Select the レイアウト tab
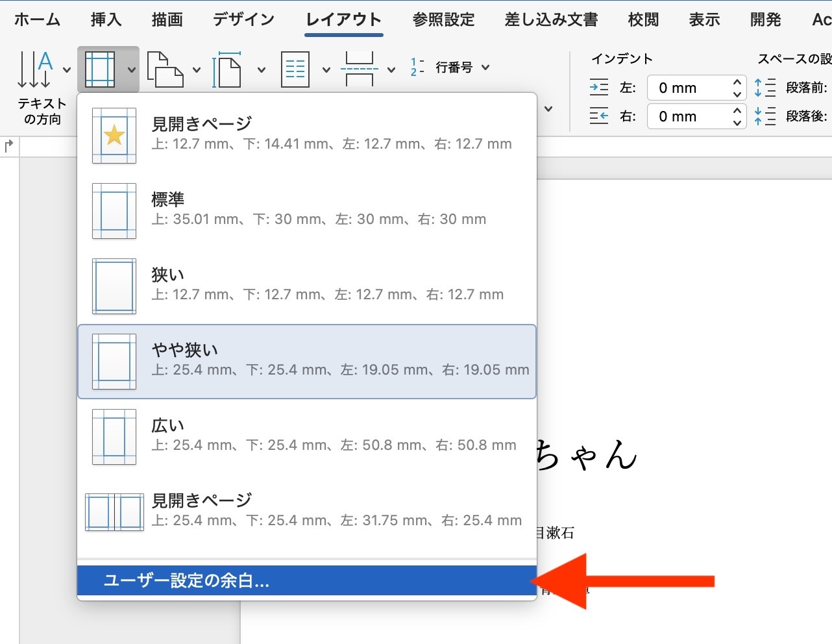Screen dimensions: 832x644 click(344, 19)
